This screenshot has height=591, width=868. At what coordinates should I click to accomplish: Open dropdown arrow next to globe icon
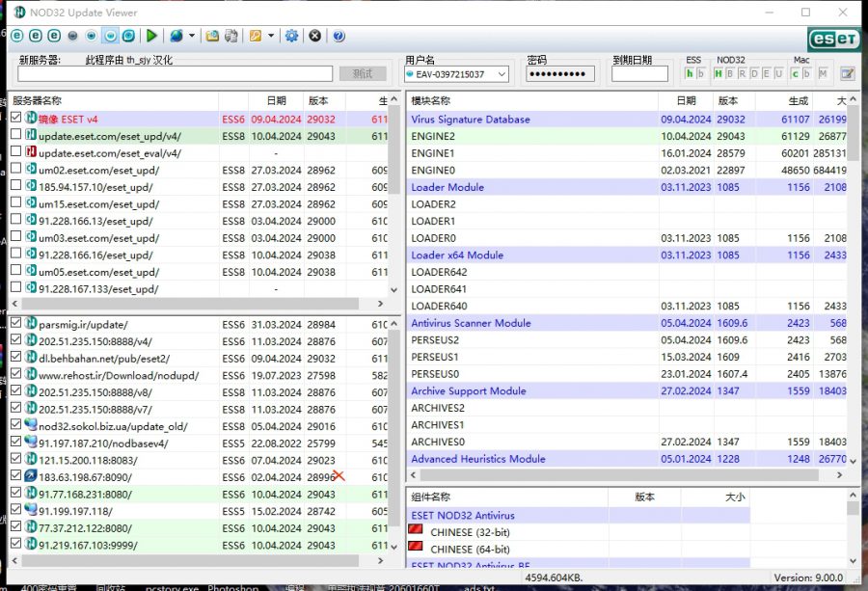coord(192,36)
